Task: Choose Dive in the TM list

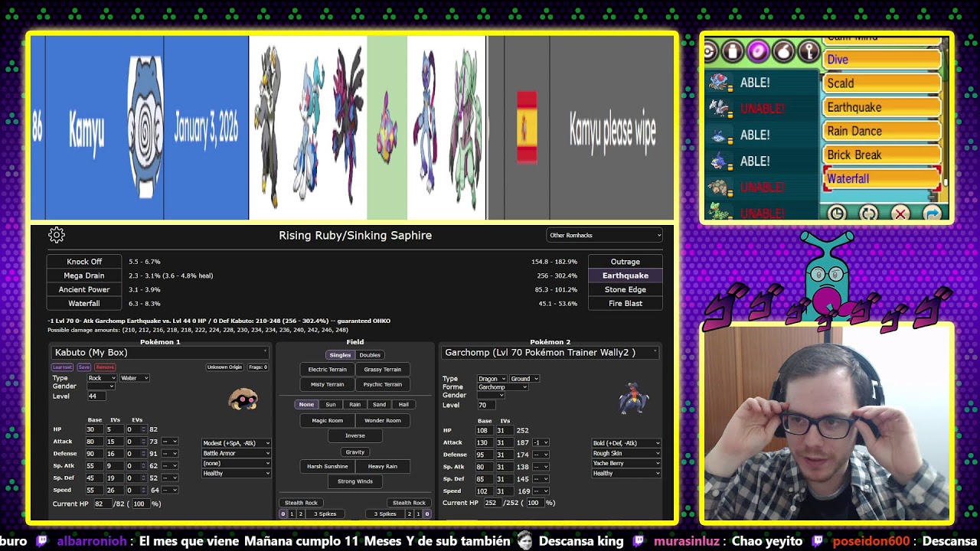Action: point(882,60)
